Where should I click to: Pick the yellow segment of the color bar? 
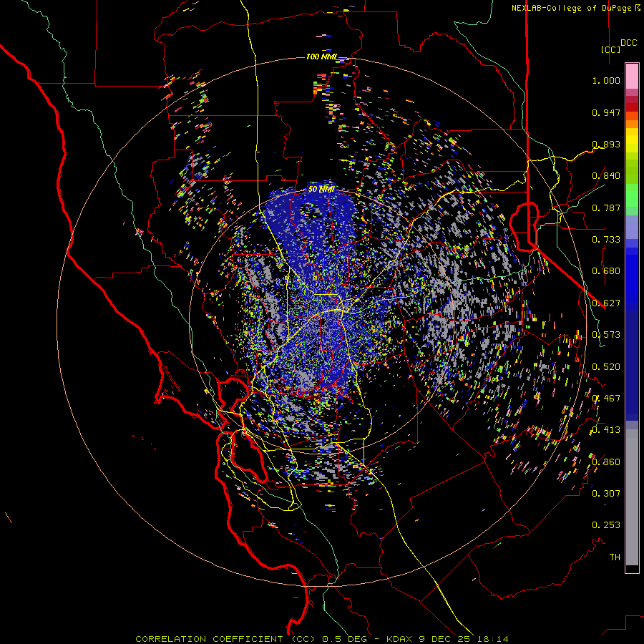tap(632, 141)
